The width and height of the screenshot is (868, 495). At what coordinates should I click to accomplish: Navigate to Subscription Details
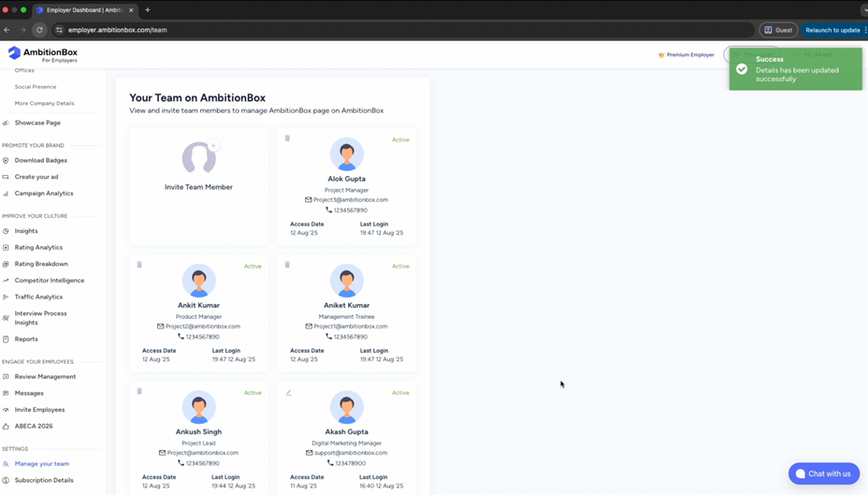coord(43,480)
